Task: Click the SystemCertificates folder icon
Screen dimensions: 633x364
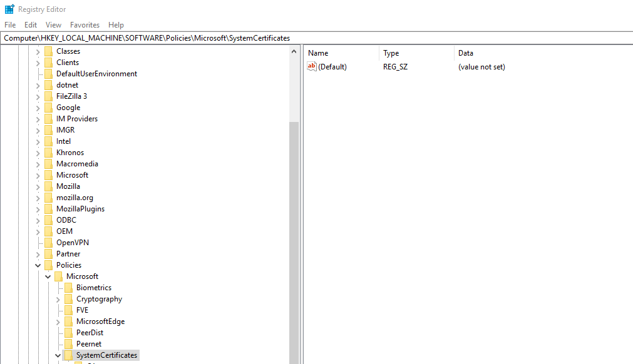Action: (69, 355)
